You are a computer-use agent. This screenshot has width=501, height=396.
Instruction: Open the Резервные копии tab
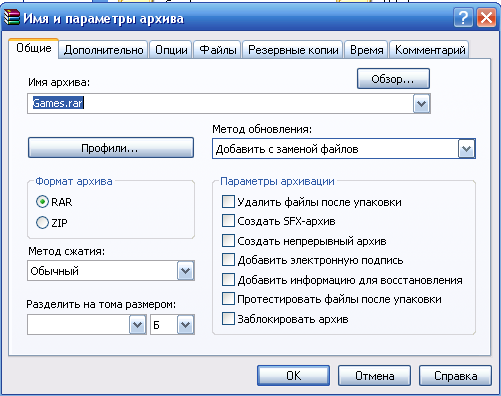[x=293, y=50]
